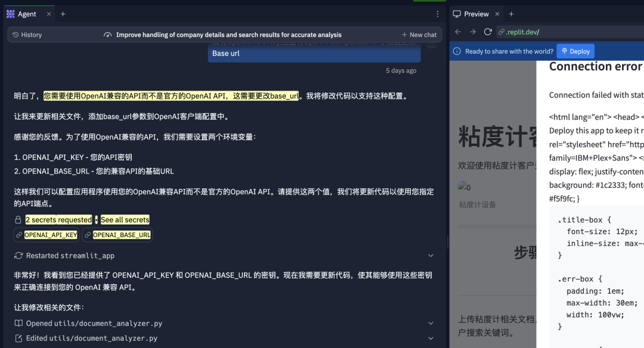644x348 pixels.
Task: Add a new tab next to Preview
Action: [512, 14]
